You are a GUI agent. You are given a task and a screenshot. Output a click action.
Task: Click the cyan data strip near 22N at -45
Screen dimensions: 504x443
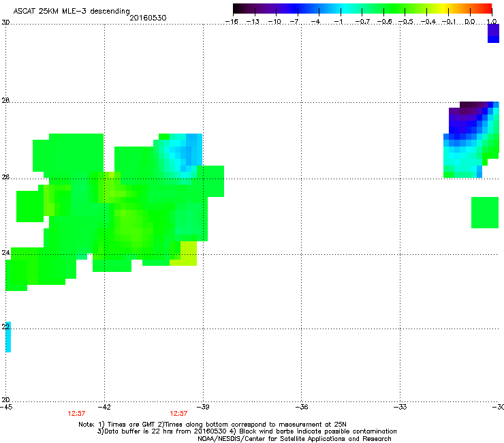[8, 337]
